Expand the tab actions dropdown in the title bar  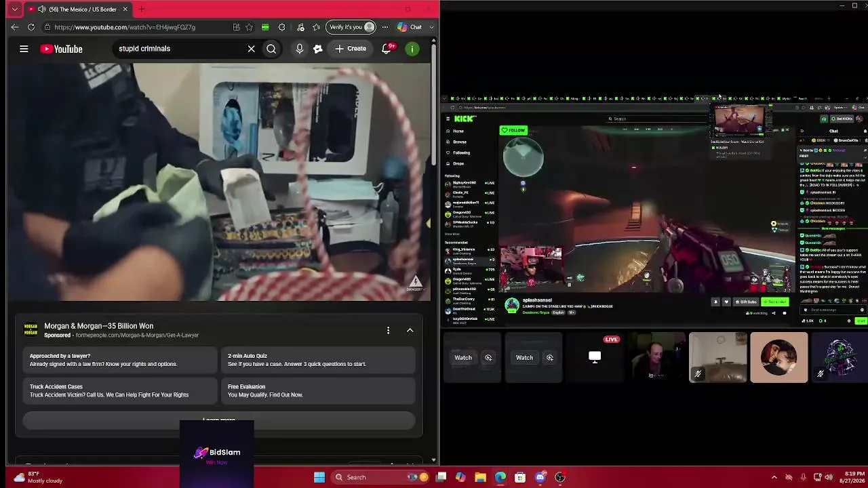(x=14, y=9)
